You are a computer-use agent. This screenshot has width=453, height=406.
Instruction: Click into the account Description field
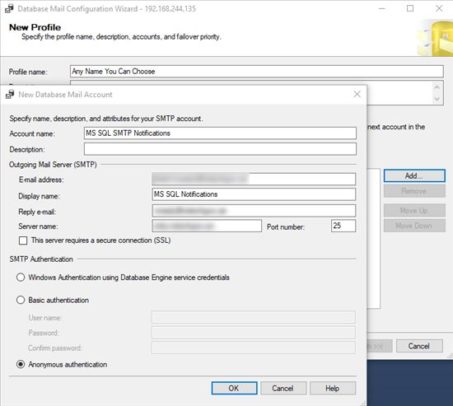tap(220, 149)
